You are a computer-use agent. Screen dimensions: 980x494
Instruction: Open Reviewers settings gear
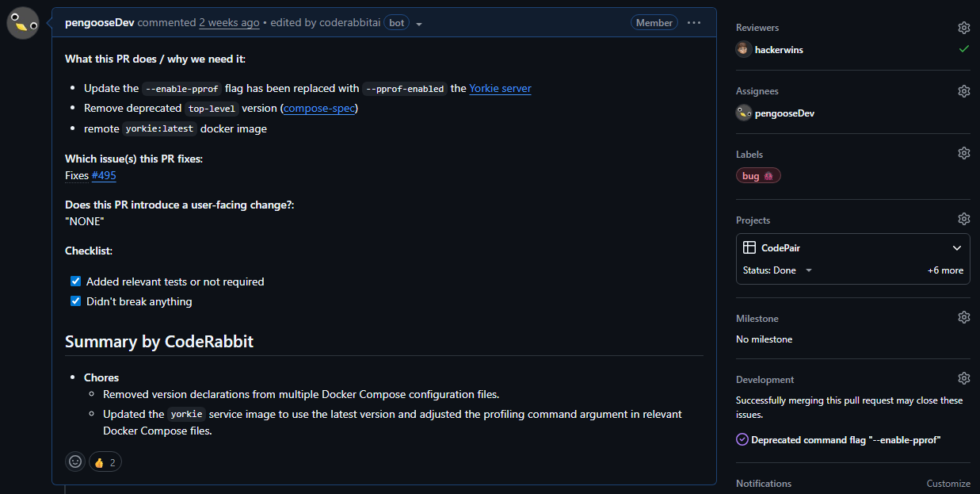(963, 28)
